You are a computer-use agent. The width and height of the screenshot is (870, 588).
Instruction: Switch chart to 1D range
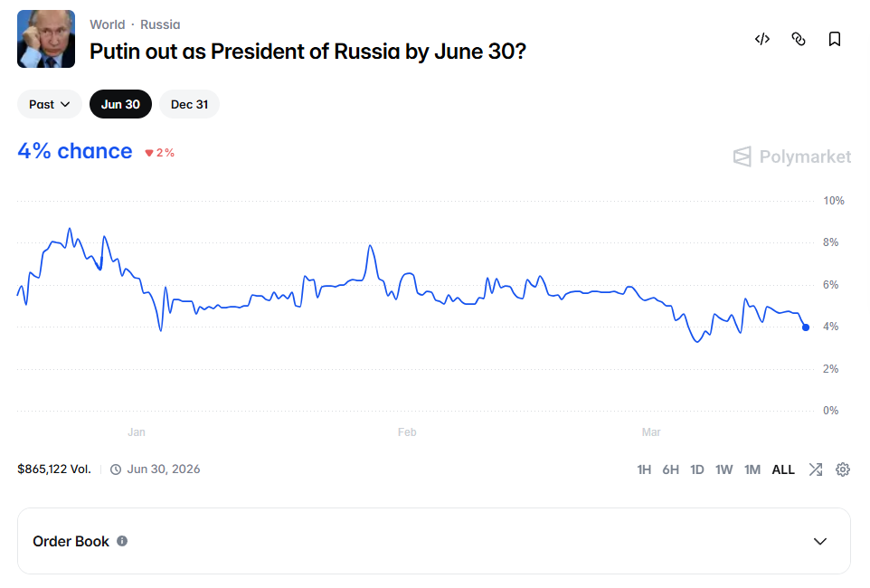pos(697,469)
